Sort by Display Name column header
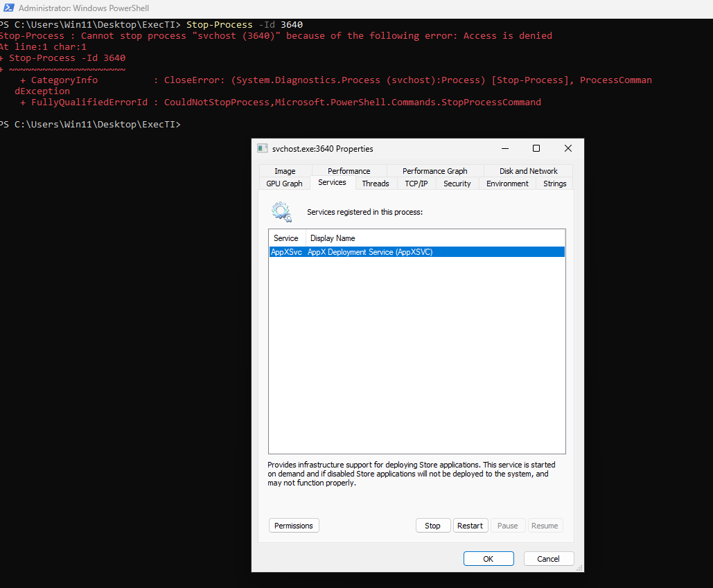Viewport: 713px width, 588px height. [333, 238]
